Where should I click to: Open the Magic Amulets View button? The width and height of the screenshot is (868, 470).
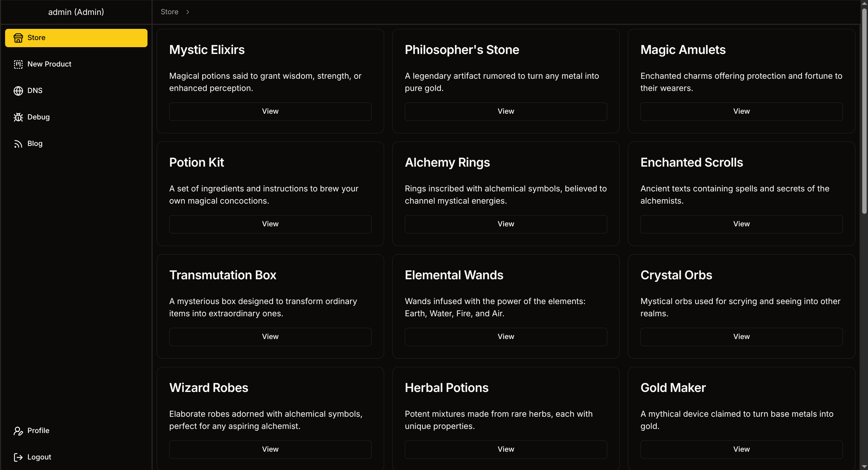741,111
